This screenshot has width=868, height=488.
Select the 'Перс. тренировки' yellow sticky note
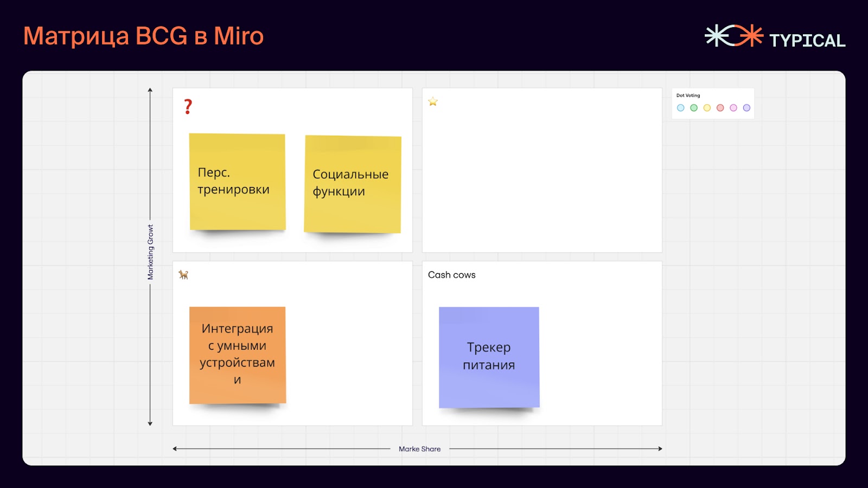[237, 182]
